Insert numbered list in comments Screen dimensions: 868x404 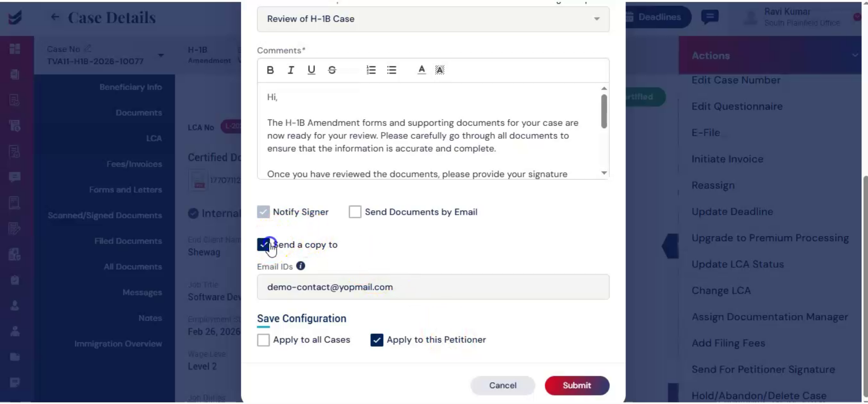click(x=371, y=70)
